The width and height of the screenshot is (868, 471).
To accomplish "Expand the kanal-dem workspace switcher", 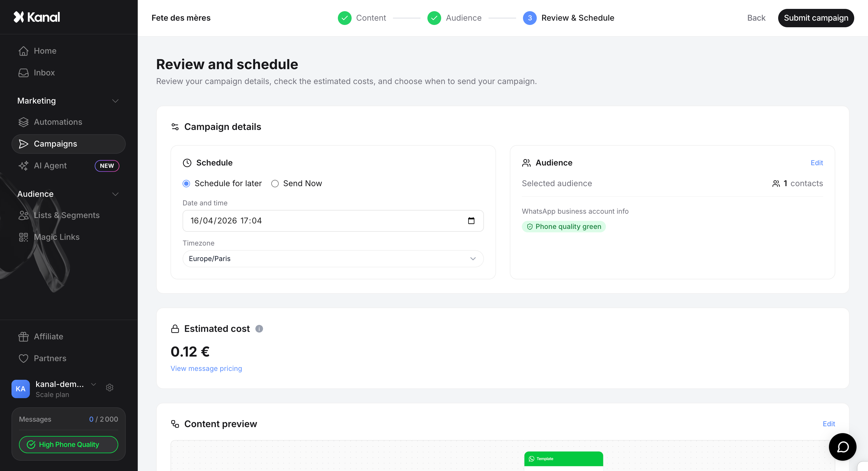I will click(x=94, y=384).
